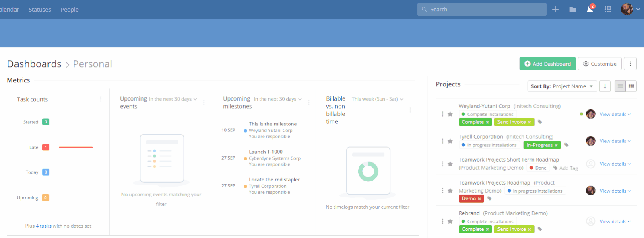This screenshot has width=644, height=238.
Task: Click tag icon on Rebrand row
Action: (540, 229)
